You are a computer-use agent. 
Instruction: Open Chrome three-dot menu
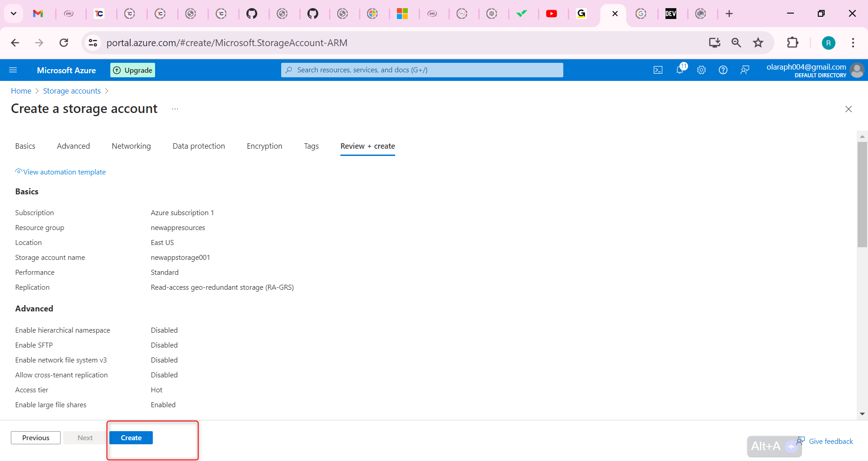(x=853, y=43)
